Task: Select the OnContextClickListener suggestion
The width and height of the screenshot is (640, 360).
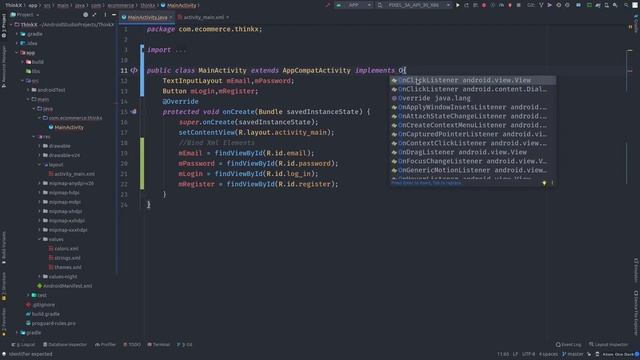Action: [x=473, y=143]
